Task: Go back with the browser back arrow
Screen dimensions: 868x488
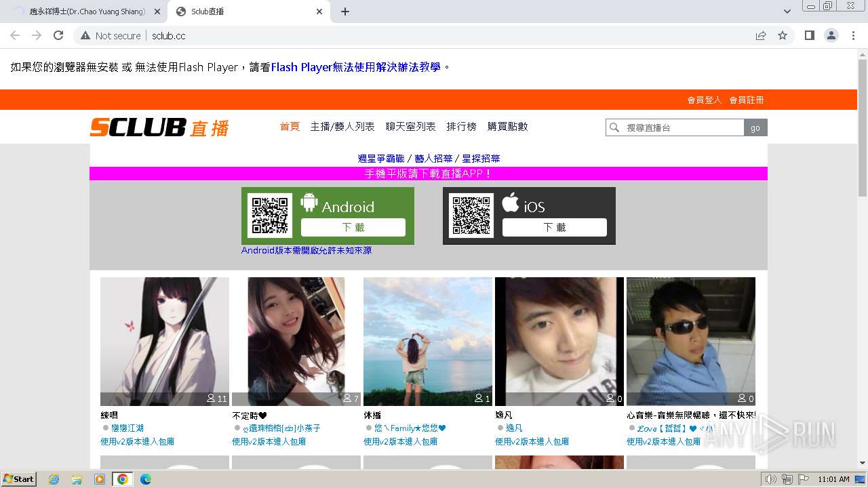Action: click(15, 35)
